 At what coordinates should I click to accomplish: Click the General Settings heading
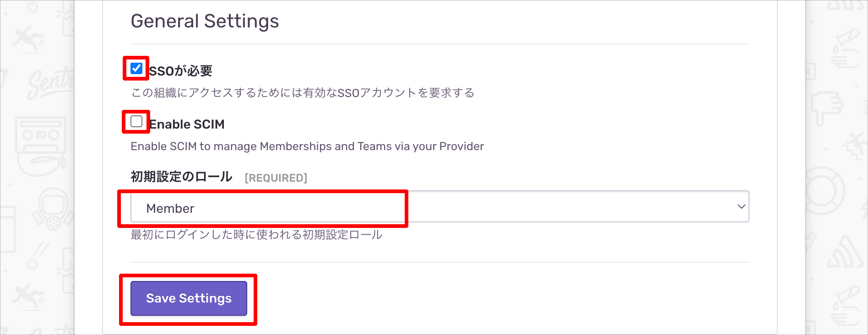point(205,21)
